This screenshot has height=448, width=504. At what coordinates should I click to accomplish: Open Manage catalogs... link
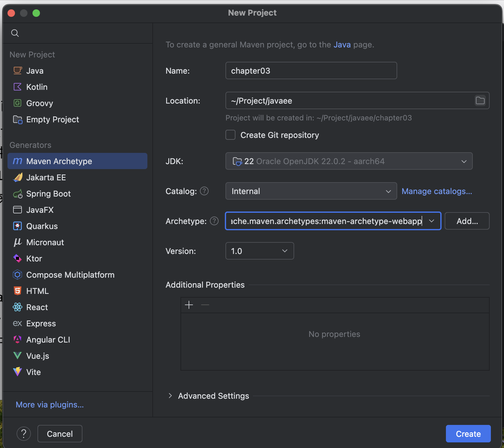[x=437, y=191]
